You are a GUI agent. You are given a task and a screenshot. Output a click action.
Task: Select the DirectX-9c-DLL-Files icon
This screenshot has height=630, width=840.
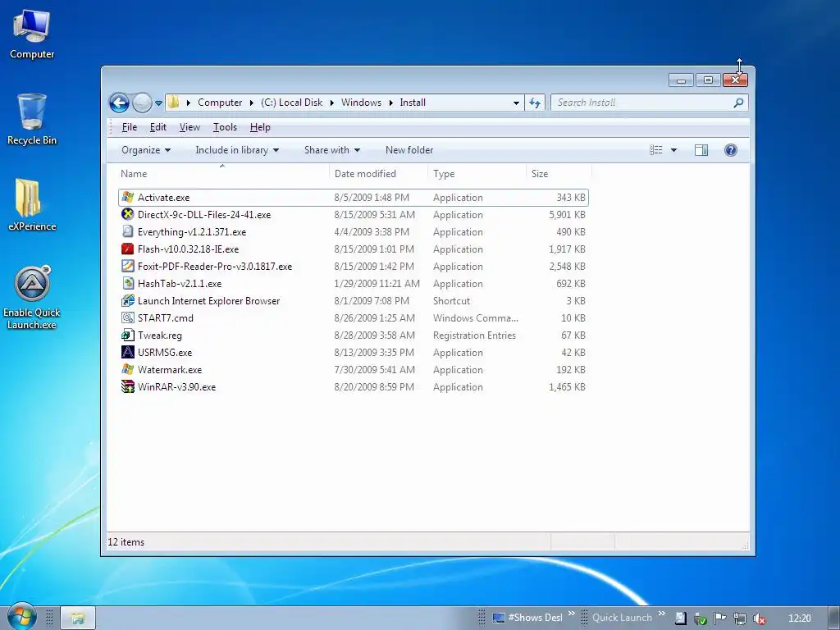click(x=127, y=214)
